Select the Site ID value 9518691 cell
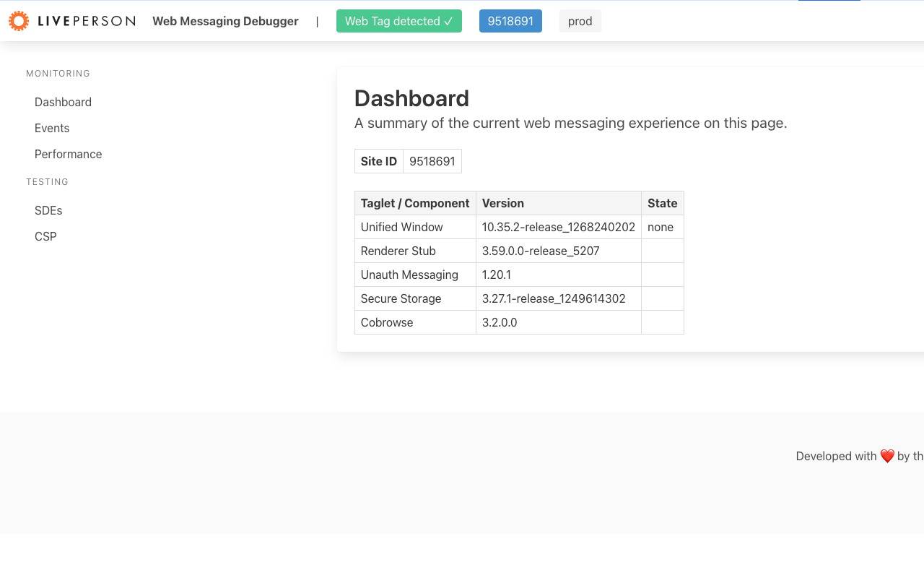Screen dimensions: 924x578 [x=432, y=161]
